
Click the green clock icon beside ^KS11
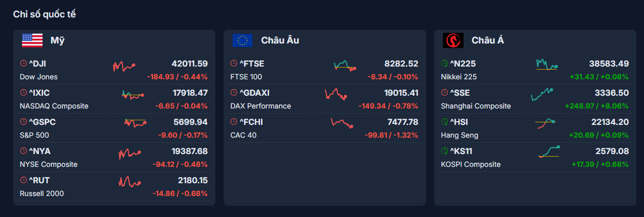[x=445, y=151]
